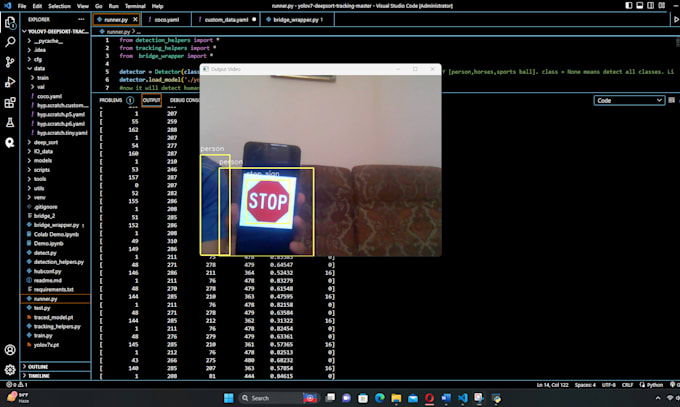Click Explorer's more actions ellipsis
Screen dimensions: 680x407
pos(84,18)
